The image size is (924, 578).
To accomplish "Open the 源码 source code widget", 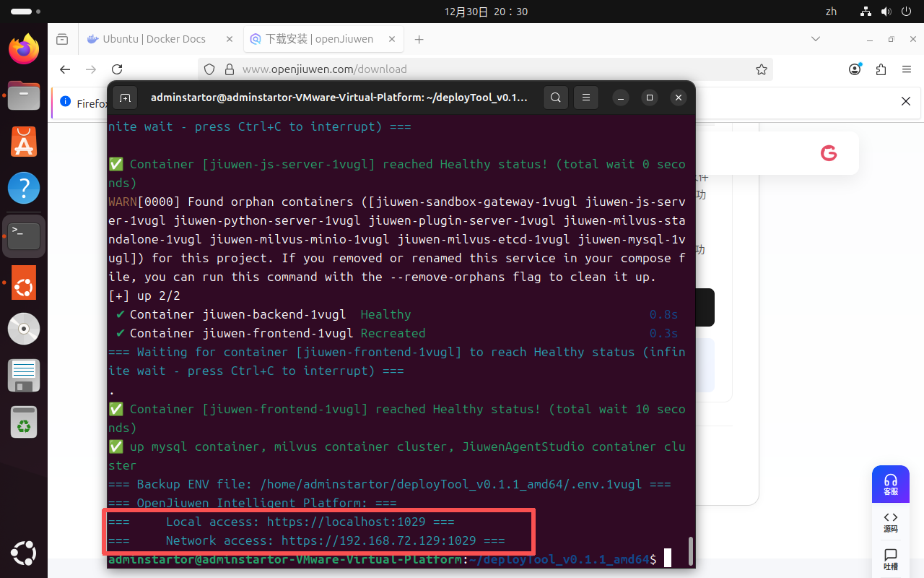I will pos(891,522).
